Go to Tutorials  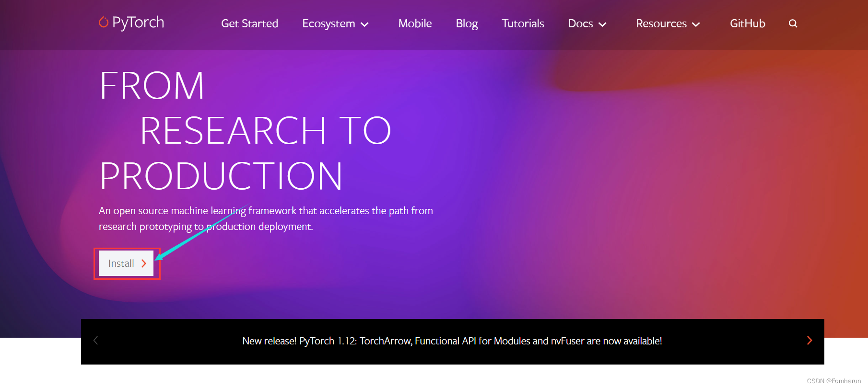click(523, 23)
